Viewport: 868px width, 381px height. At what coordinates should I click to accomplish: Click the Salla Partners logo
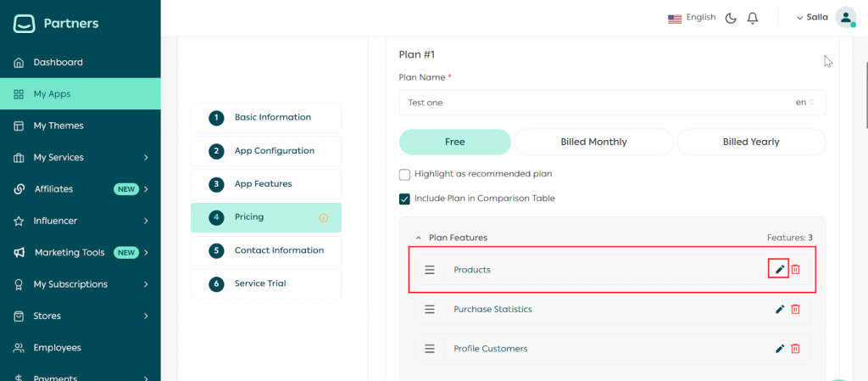[x=56, y=23]
